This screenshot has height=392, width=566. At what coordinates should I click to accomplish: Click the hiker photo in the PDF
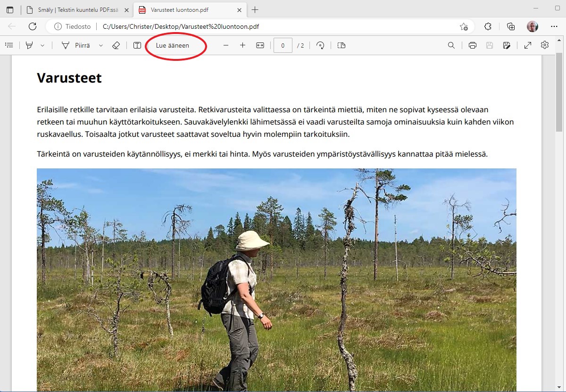click(276, 280)
